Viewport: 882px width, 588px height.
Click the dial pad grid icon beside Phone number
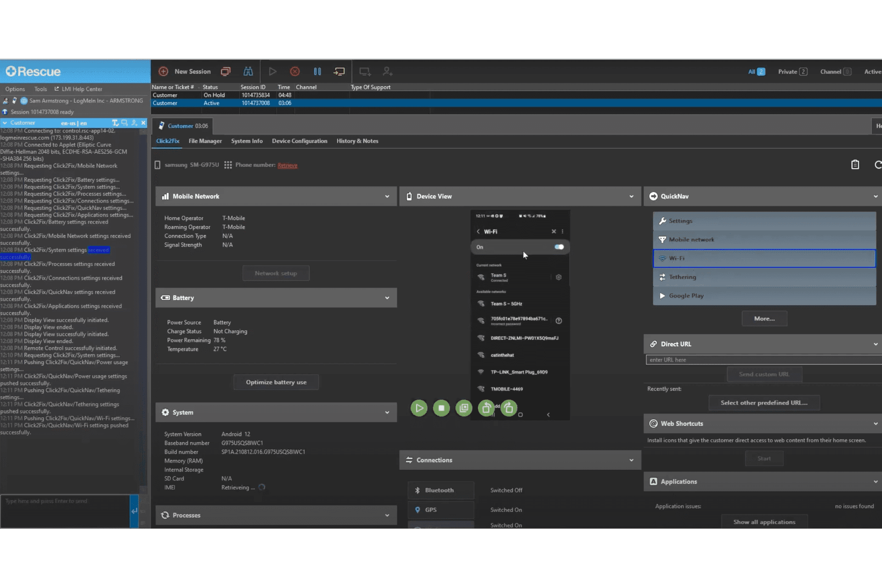[228, 165]
